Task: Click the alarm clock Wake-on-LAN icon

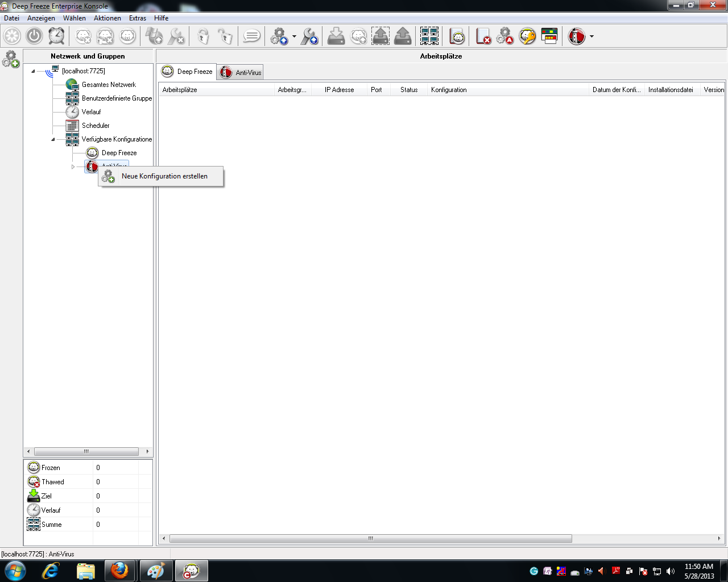Action: pos(56,36)
